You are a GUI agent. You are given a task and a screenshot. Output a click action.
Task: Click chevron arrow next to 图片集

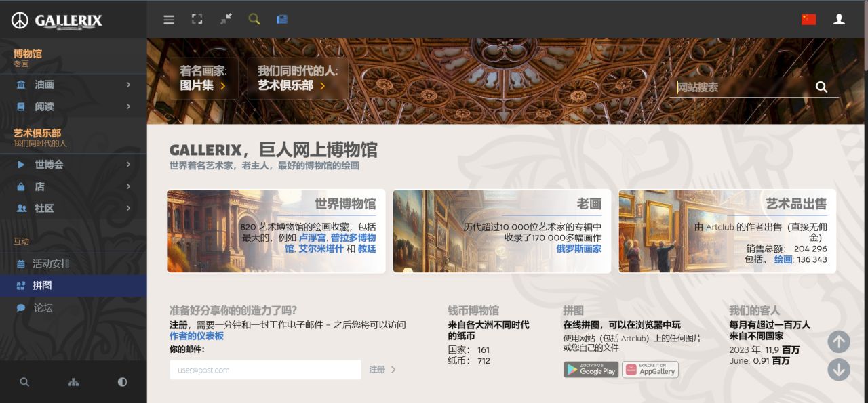pos(222,86)
